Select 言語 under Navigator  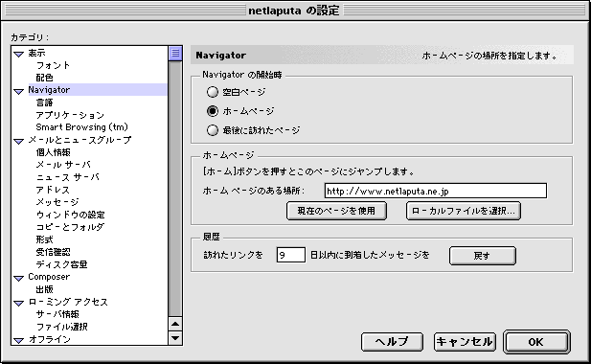point(44,102)
